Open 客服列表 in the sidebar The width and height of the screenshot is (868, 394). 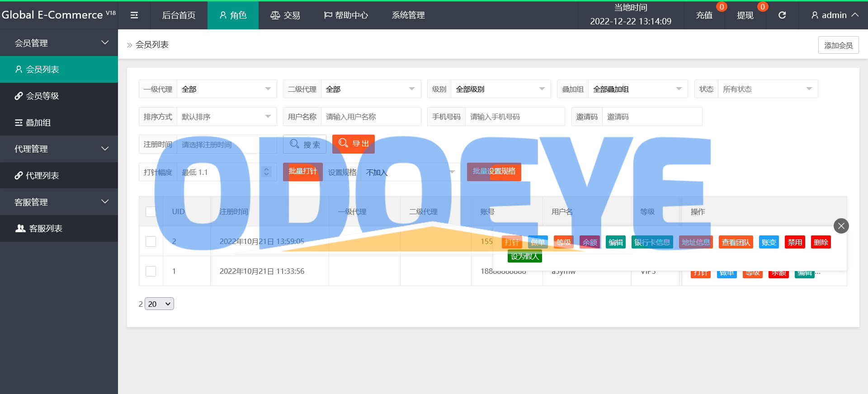coord(59,228)
